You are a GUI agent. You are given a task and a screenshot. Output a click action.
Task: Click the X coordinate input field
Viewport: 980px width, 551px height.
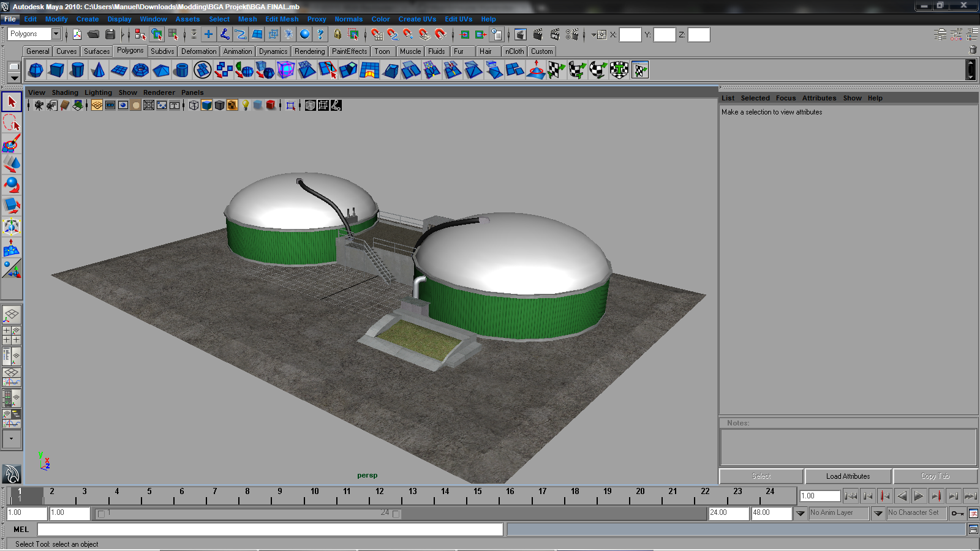coord(630,35)
